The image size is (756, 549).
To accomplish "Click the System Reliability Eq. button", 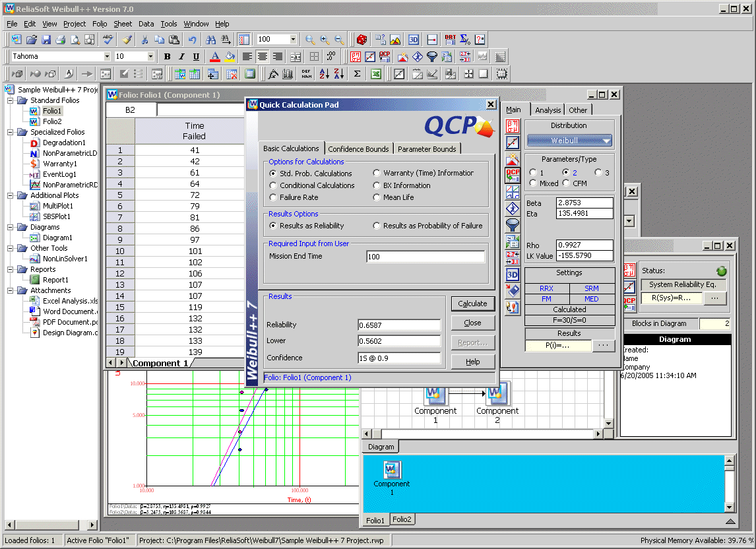I will pyautogui.click(x=682, y=284).
